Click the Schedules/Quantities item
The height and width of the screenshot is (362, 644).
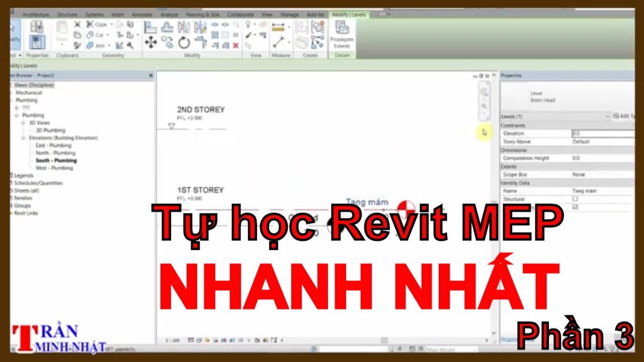[38, 183]
